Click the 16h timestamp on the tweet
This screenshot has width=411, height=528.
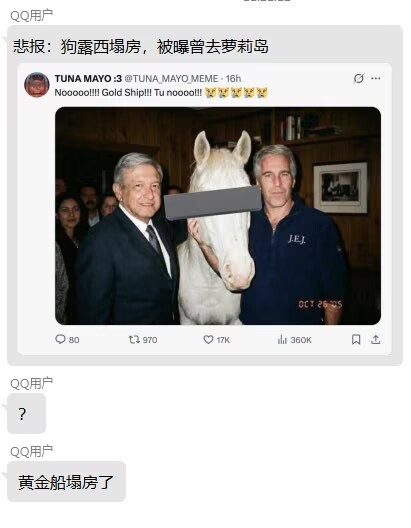[233, 79]
